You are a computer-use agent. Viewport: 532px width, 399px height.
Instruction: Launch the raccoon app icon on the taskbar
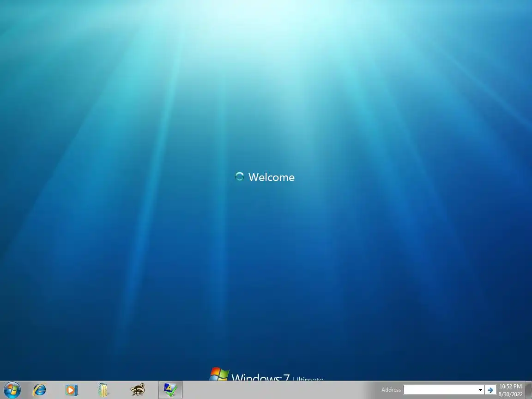pyautogui.click(x=138, y=390)
